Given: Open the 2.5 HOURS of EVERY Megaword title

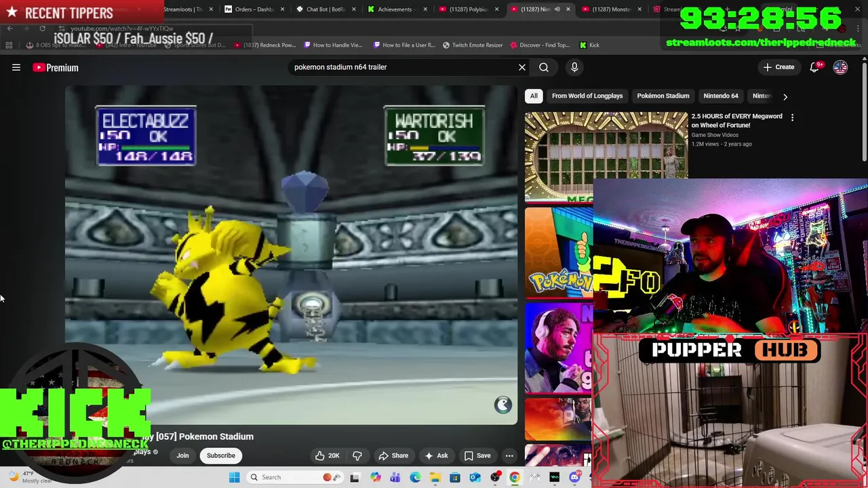Looking at the screenshot, I should pos(736,121).
